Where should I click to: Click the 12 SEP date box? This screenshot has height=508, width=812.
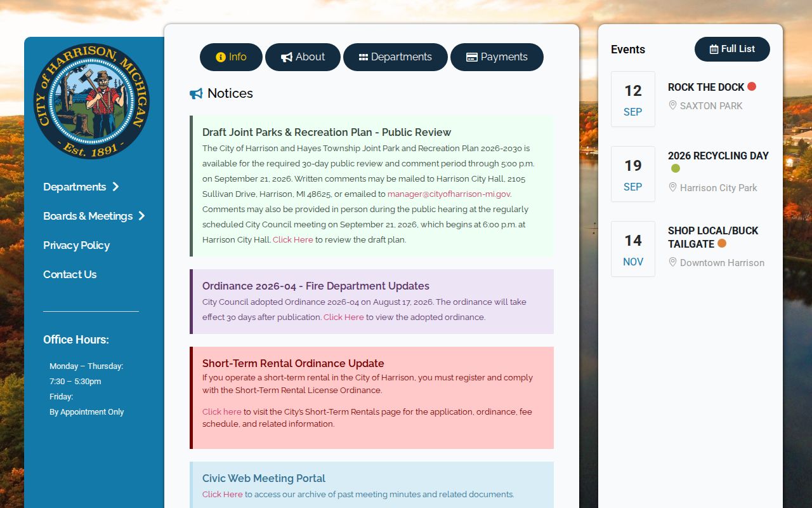(633, 99)
